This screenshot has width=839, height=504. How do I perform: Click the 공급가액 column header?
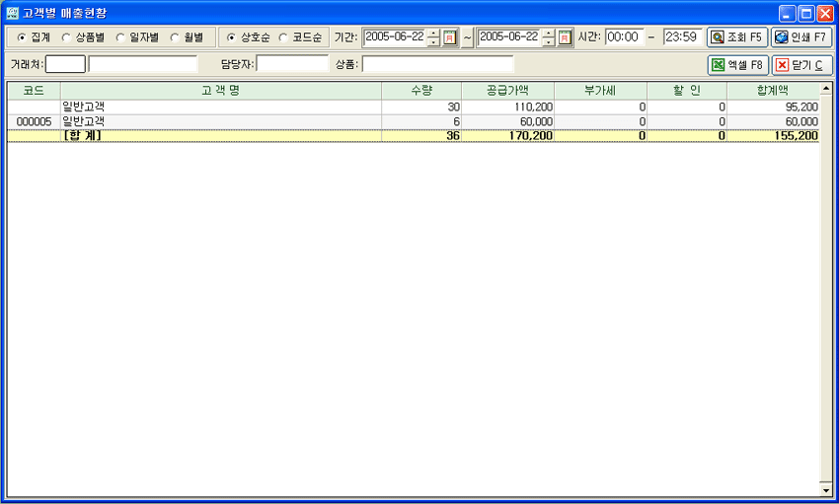507,91
